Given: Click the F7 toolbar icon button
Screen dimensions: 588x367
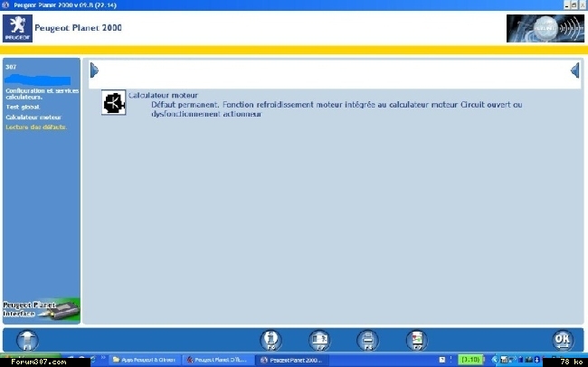Looking at the screenshot, I should pos(319,341).
